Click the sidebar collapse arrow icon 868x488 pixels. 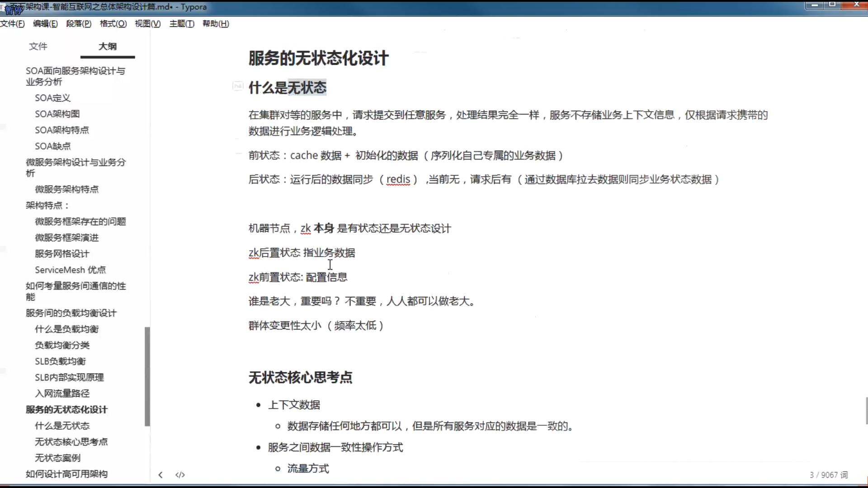pos(160,474)
